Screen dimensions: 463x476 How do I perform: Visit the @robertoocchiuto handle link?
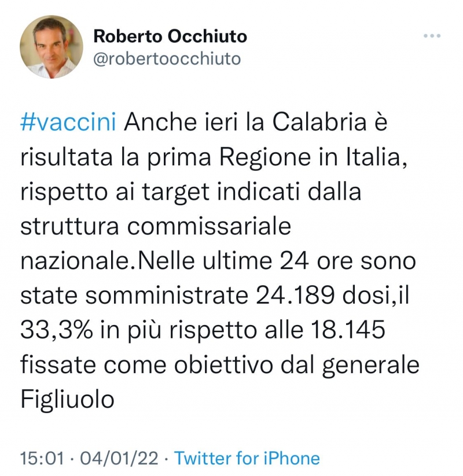(x=167, y=58)
